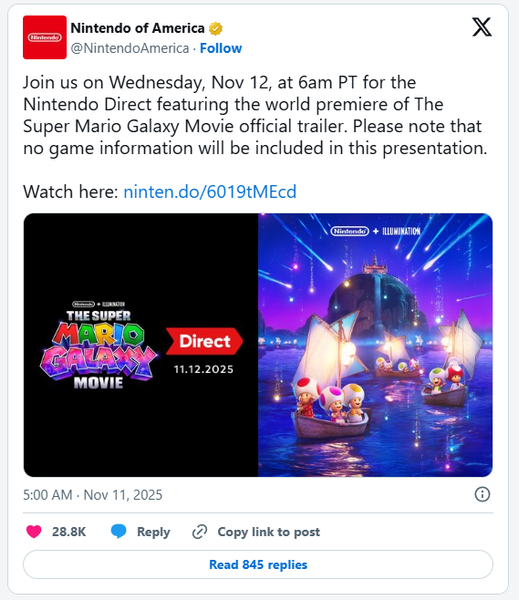Open the X logo icon

(x=482, y=27)
